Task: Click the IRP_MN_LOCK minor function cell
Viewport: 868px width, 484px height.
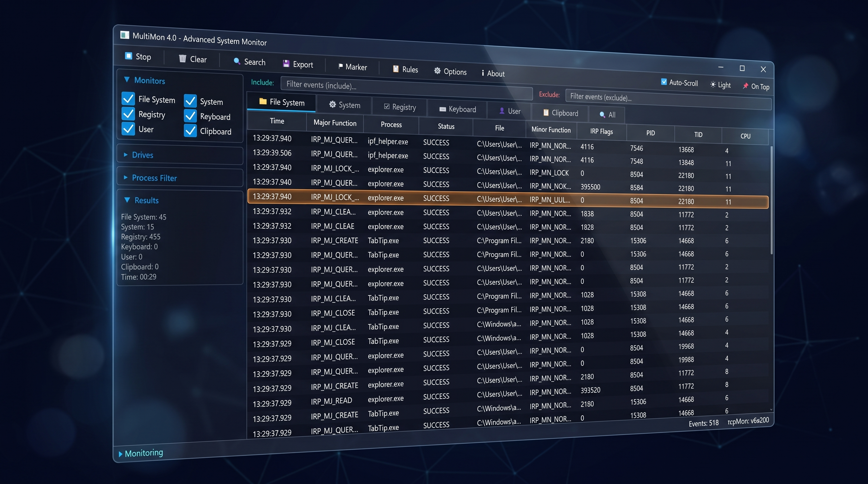Action: pyautogui.click(x=549, y=173)
